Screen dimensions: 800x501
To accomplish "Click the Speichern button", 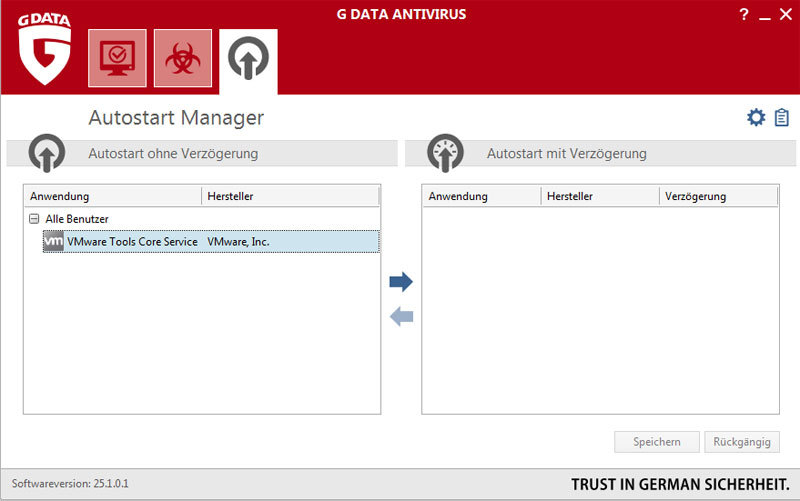I will pos(657,442).
